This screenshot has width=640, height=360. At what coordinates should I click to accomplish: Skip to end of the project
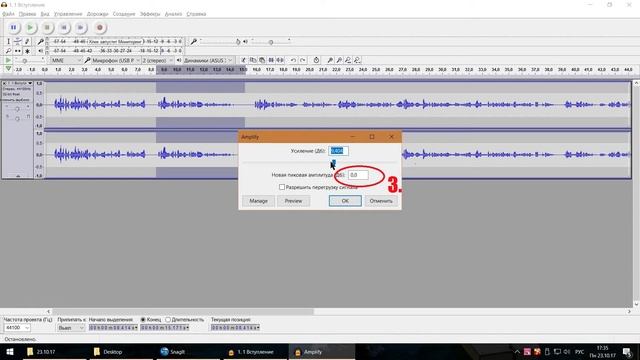(80, 27)
